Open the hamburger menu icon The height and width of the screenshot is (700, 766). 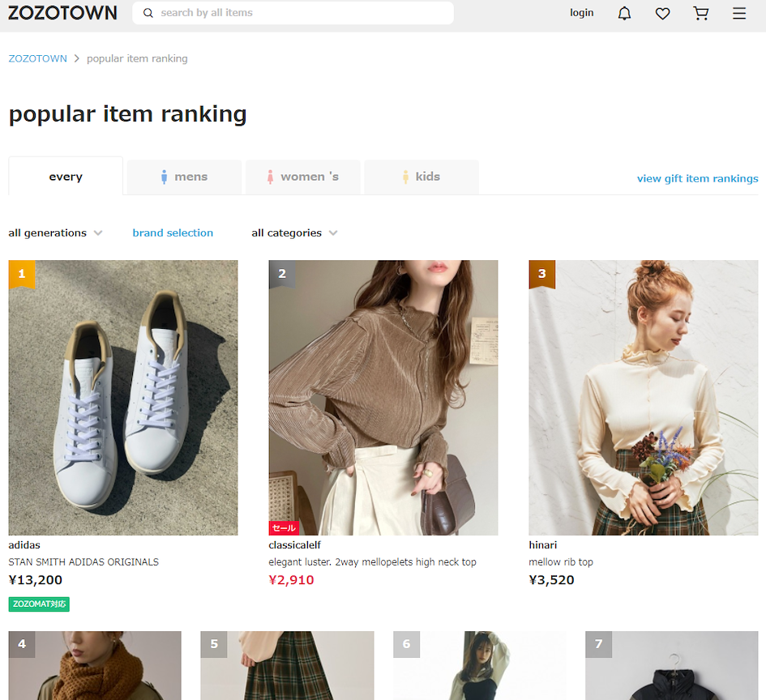738,13
